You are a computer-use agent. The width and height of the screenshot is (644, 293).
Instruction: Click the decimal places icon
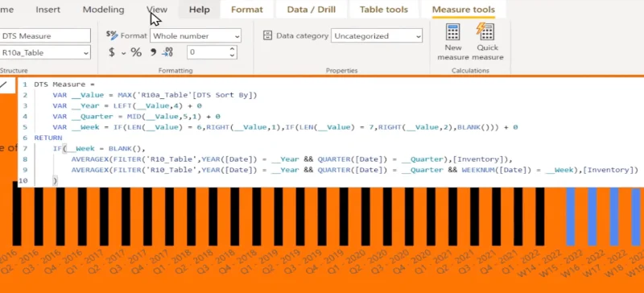pos(167,52)
